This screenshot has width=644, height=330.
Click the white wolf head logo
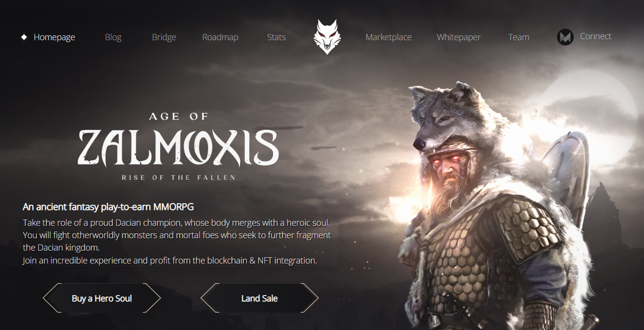click(326, 37)
